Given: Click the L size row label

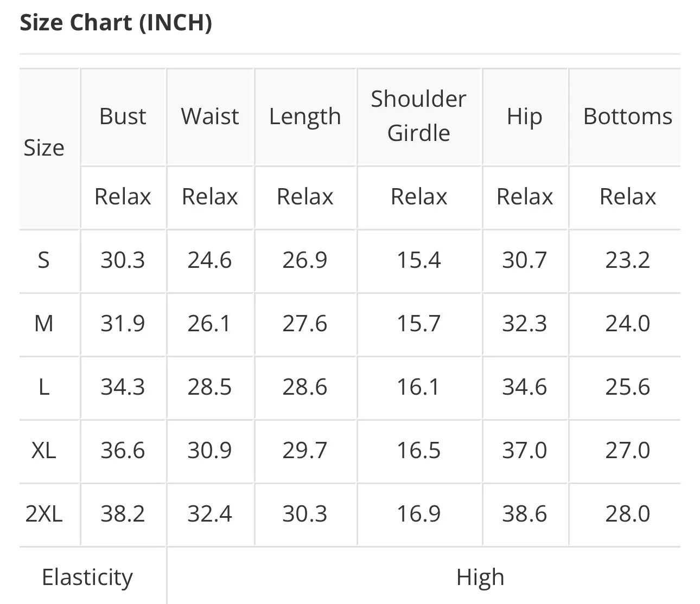Looking at the screenshot, I should 44,387.
